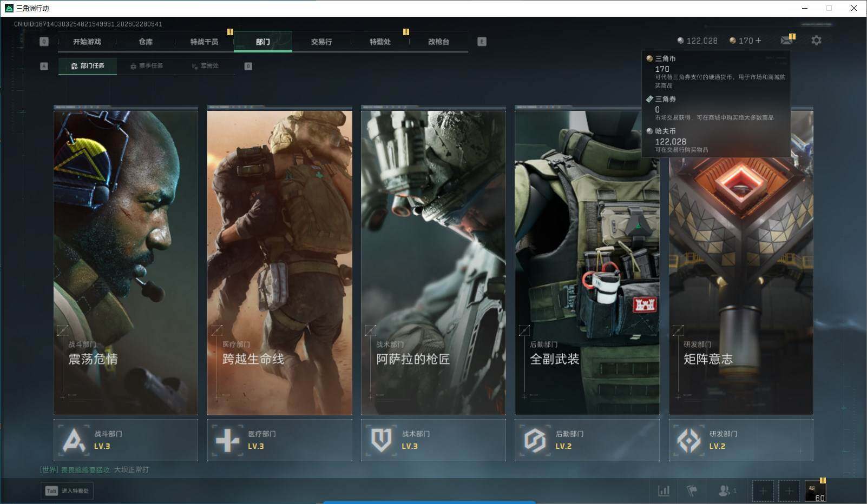Click the 战术部门 shield emblem icon

coord(381,440)
